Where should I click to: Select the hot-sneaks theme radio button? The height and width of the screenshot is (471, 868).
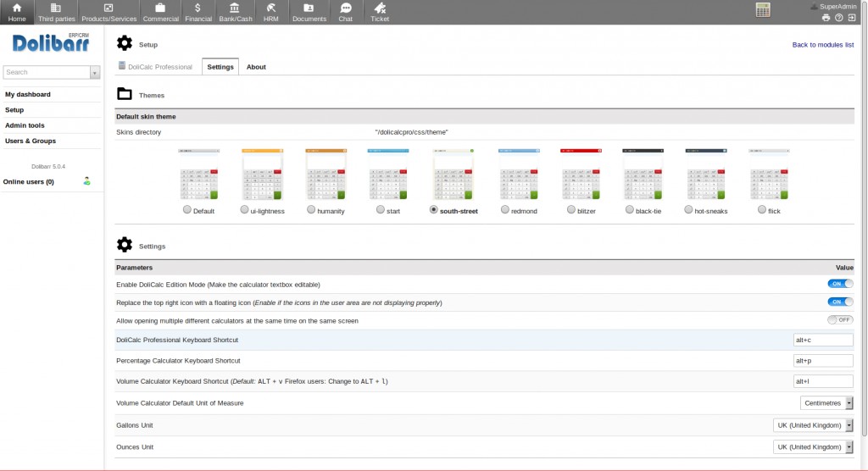[688, 210]
